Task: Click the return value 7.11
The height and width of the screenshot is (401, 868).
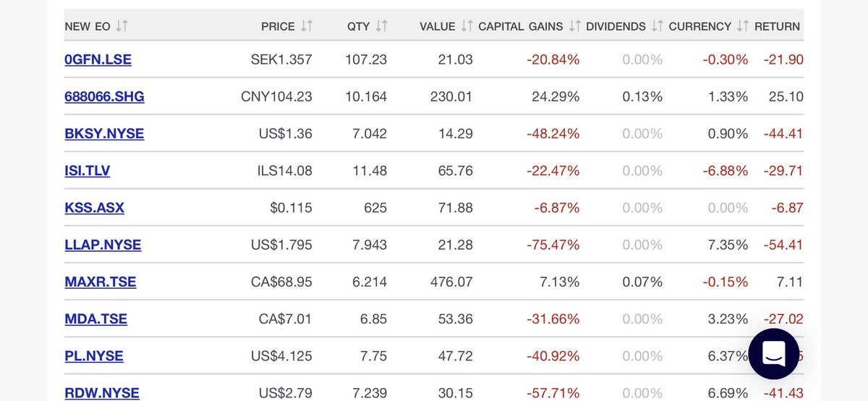Action: (790, 282)
